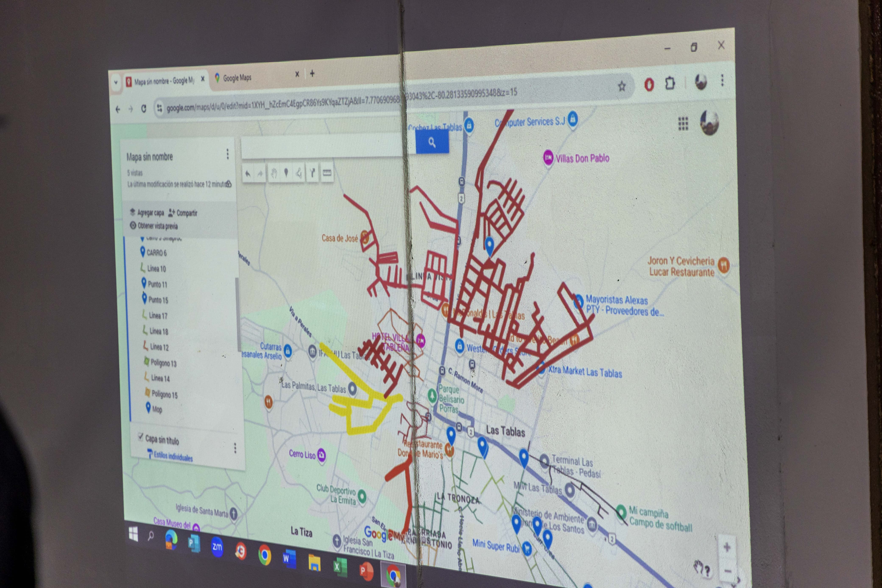Open the Capa sin título options menu
Image resolution: width=882 pixels, height=588 pixels.
tap(235, 448)
